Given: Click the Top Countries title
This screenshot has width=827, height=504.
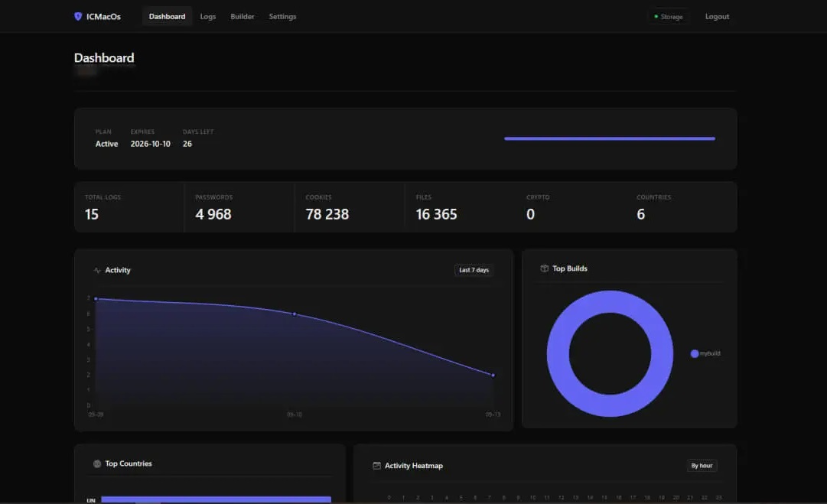Looking at the screenshot, I should [129, 464].
